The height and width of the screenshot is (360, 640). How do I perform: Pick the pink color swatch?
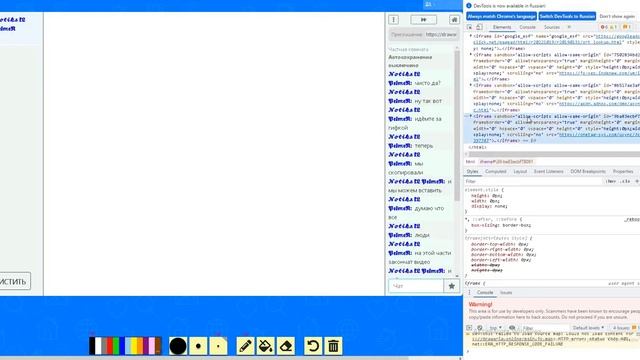click(152, 346)
